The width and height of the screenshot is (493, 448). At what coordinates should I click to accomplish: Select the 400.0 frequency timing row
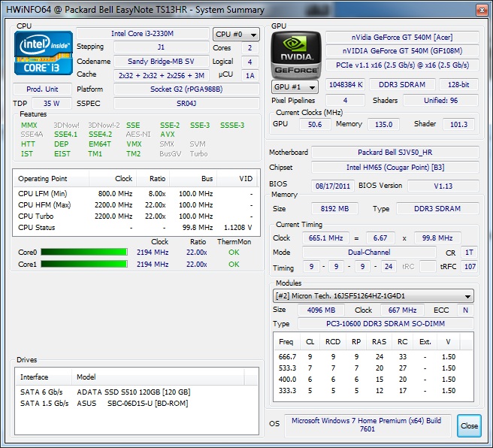pyautogui.click(x=374, y=380)
